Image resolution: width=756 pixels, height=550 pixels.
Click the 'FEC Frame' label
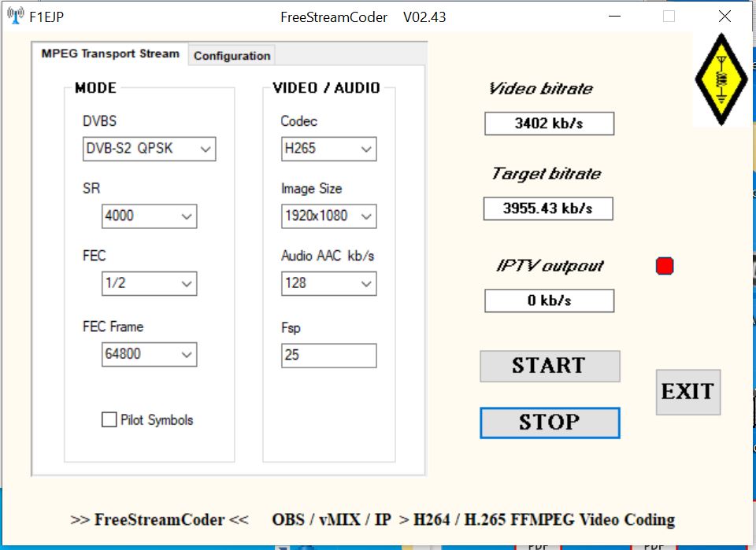pyautogui.click(x=113, y=327)
